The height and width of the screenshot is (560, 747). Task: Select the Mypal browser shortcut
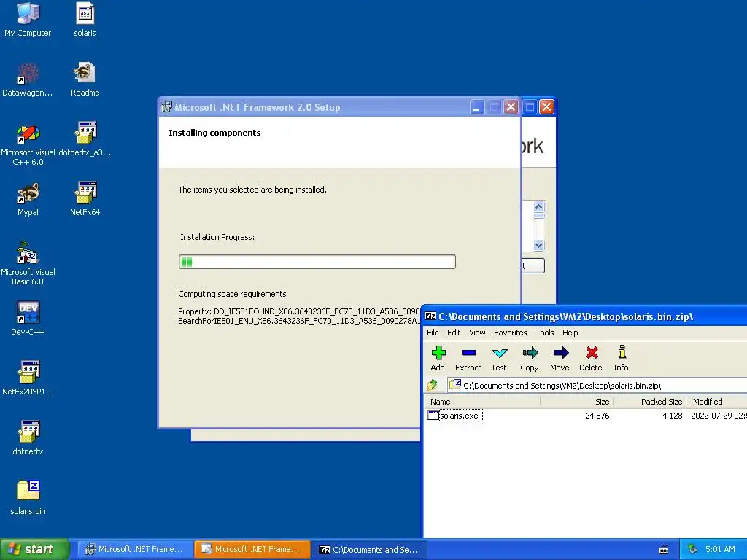pyautogui.click(x=28, y=200)
